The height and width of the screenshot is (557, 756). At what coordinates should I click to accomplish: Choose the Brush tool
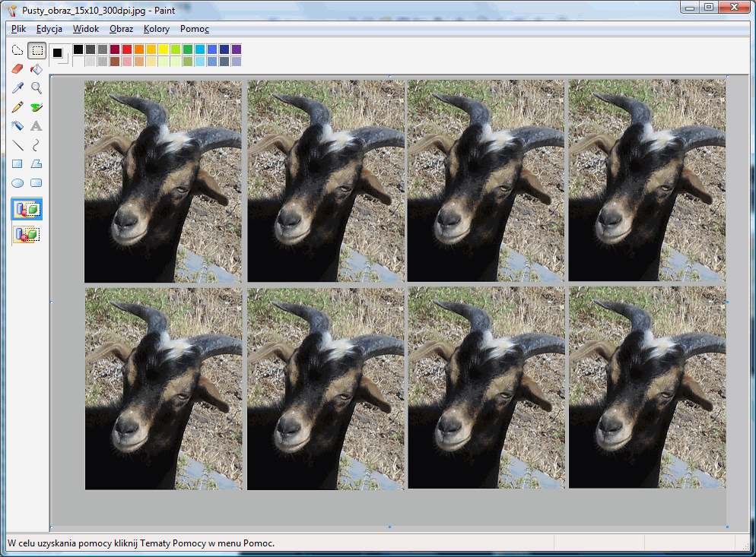point(36,107)
